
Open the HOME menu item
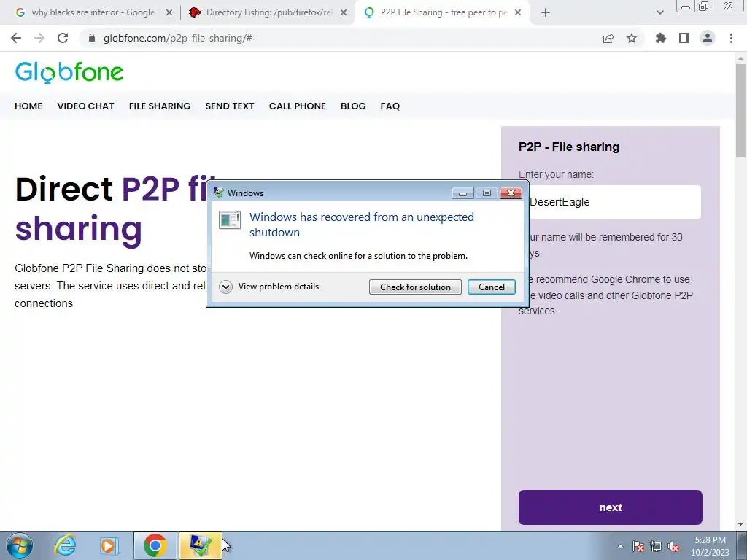coord(28,106)
